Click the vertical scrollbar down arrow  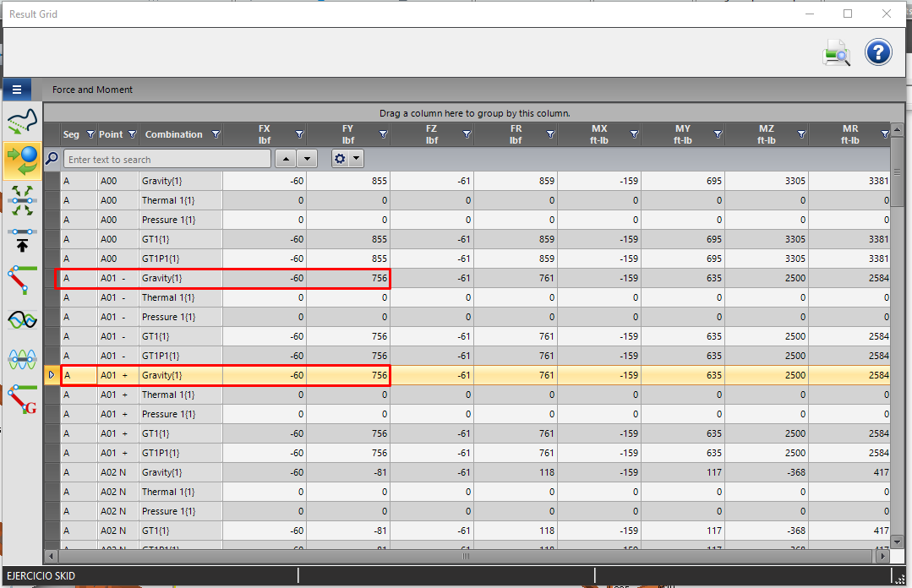[x=897, y=542]
